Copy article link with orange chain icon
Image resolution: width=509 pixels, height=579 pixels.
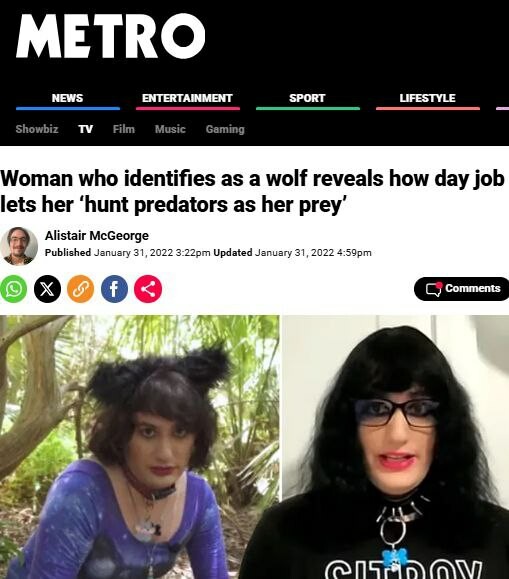pyautogui.click(x=81, y=289)
